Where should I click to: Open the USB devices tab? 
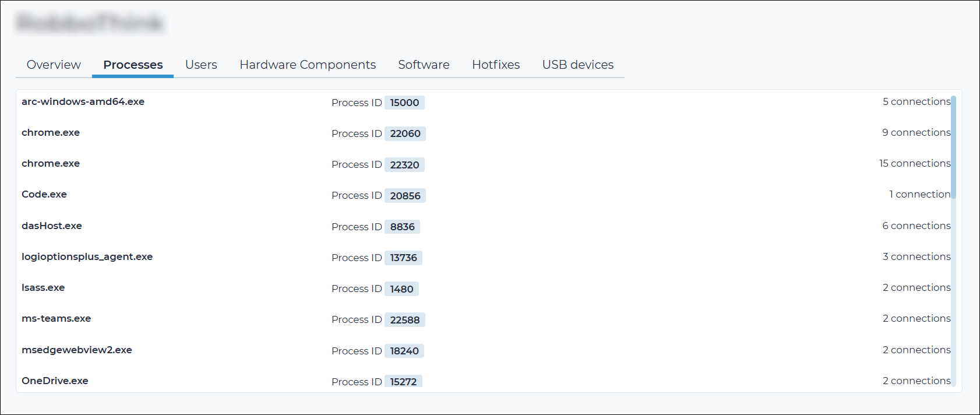(x=578, y=65)
